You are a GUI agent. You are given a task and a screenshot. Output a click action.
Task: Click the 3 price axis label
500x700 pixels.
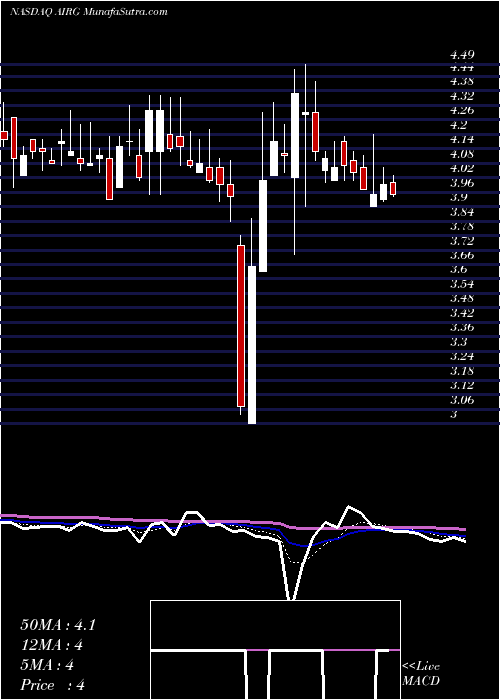click(454, 414)
